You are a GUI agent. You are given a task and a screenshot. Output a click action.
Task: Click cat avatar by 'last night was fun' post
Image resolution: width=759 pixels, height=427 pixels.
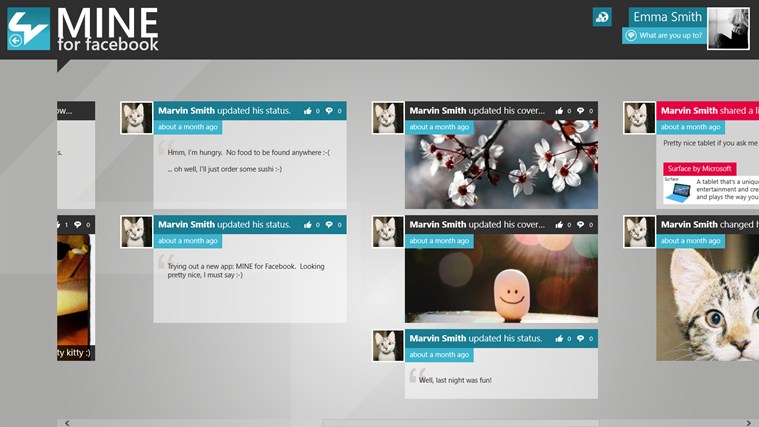pyautogui.click(x=388, y=345)
